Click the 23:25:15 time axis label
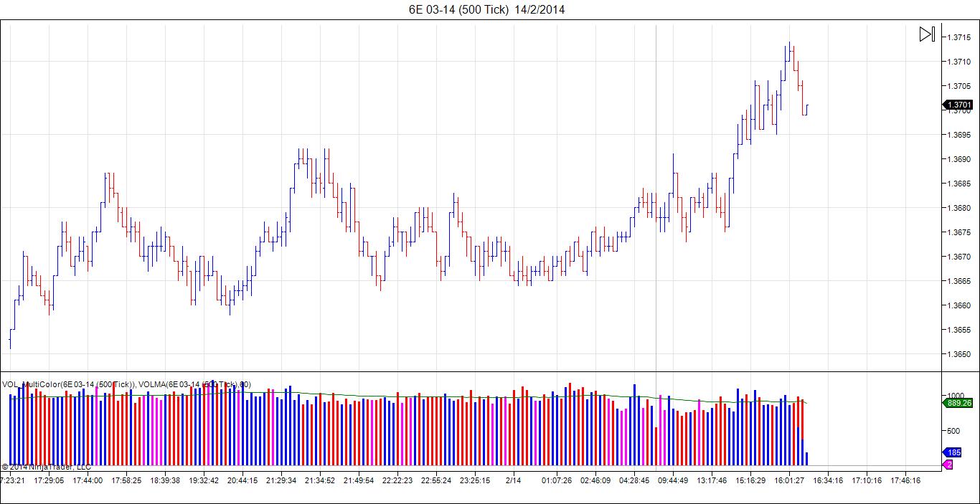 coord(475,480)
